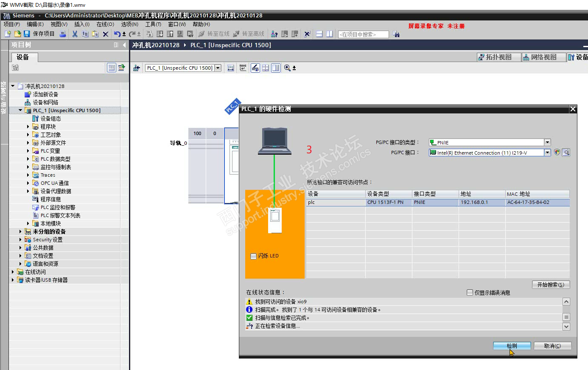Open the PLC_1 device selector dropdown
This screenshot has width=588, height=370.
coord(218,68)
